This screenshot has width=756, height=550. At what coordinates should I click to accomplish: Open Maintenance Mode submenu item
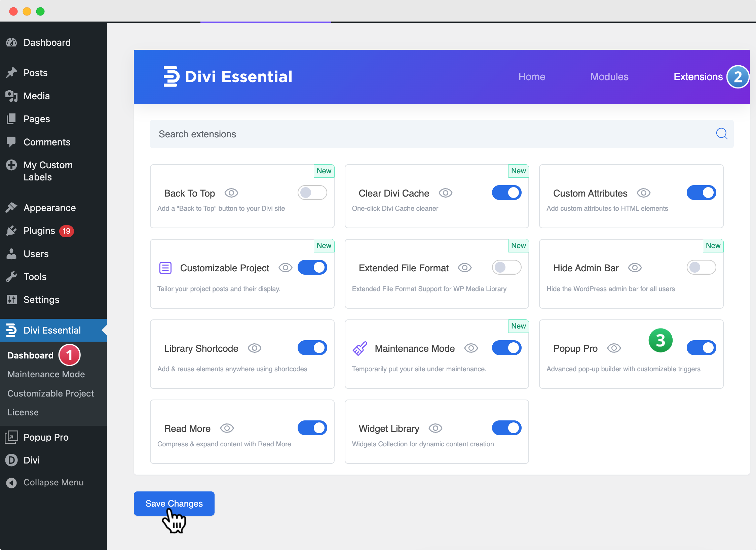click(46, 374)
